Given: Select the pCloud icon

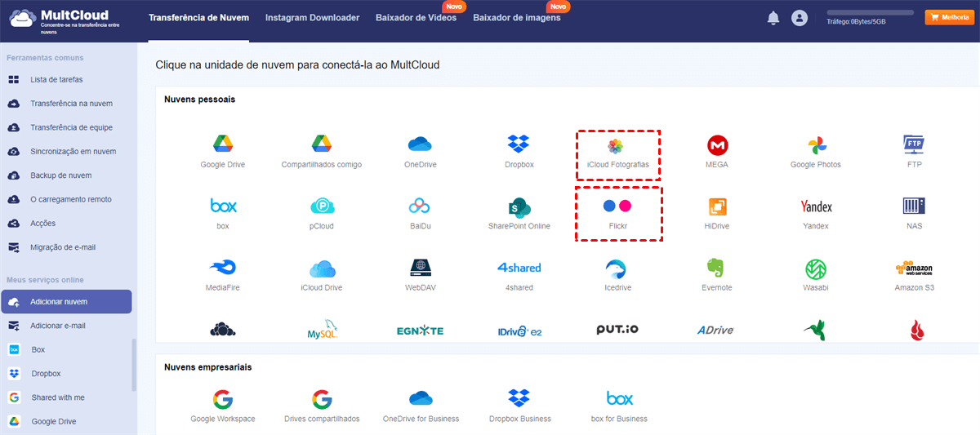Looking at the screenshot, I should click(322, 206).
